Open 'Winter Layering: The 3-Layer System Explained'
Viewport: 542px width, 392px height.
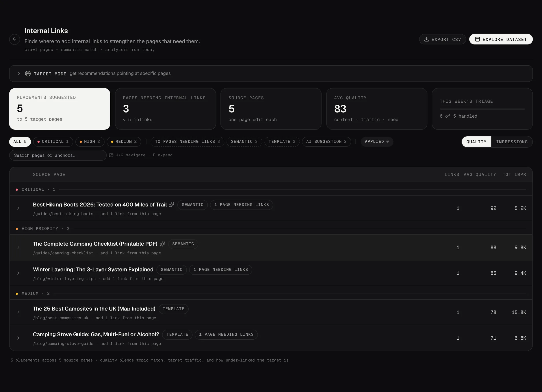click(x=93, y=270)
